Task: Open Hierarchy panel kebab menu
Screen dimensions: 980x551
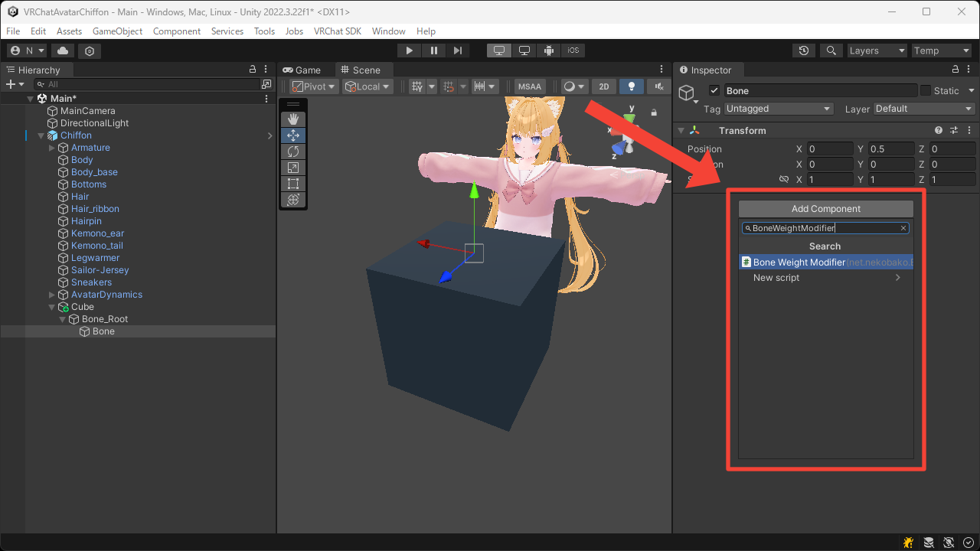Action: (266, 70)
